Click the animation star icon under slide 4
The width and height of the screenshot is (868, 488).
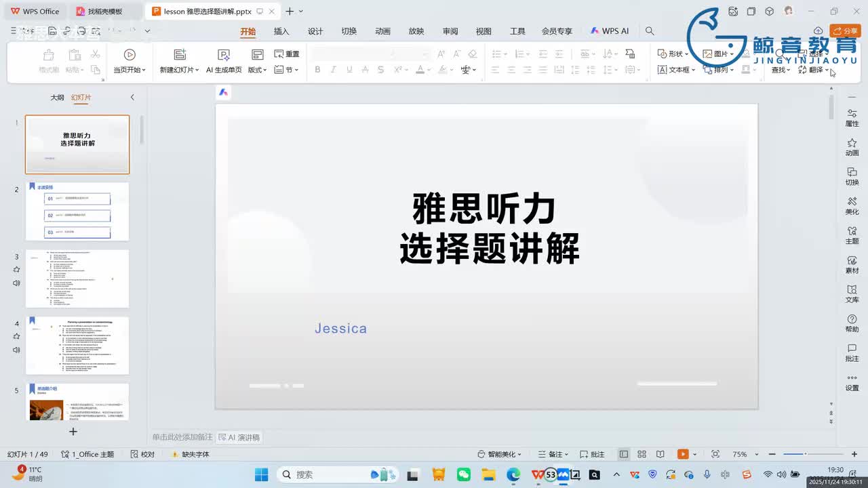click(x=16, y=336)
